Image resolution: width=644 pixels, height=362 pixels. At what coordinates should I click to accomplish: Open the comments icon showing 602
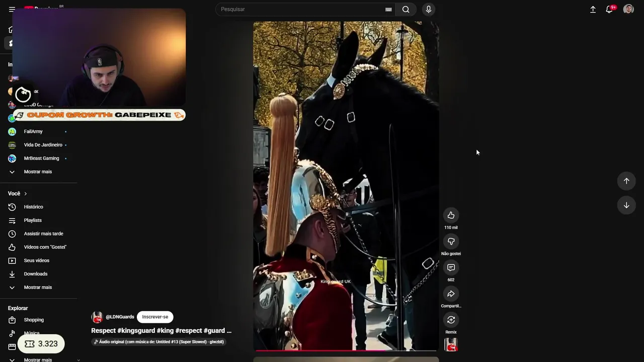coord(451,267)
